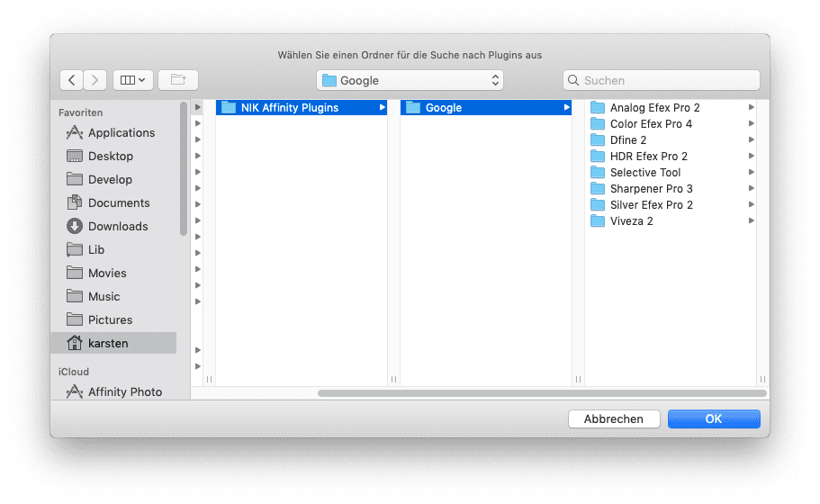Viewport: 820px width, 504px height.
Task: Expand arrow next to HDR Efex Pro 2
Action: tap(751, 156)
